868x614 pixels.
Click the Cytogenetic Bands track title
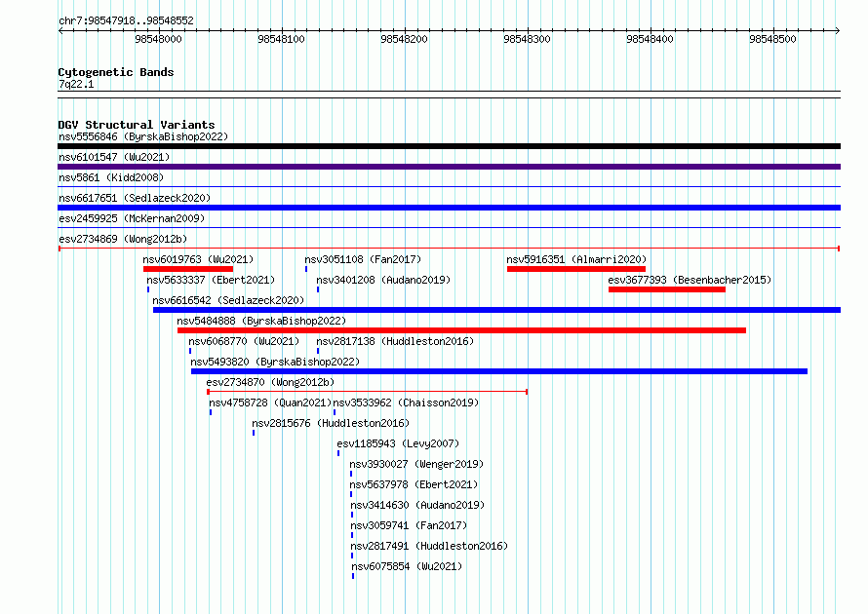click(116, 72)
